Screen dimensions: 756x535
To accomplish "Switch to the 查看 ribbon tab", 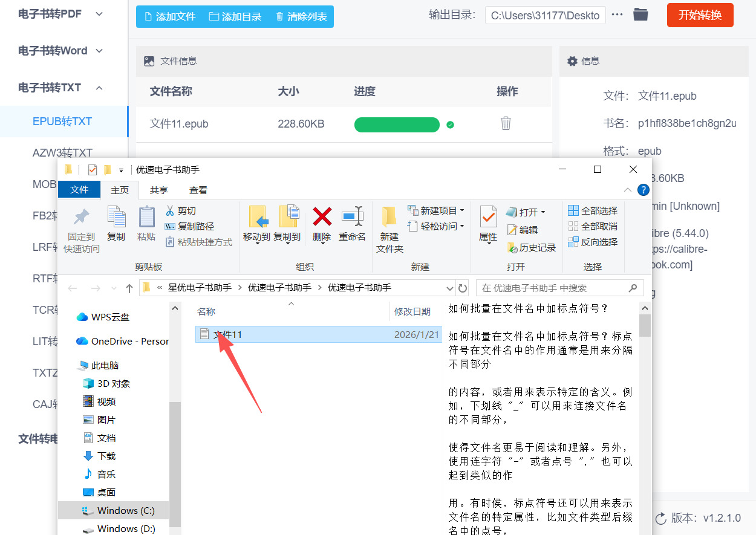I will [x=198, y=190].
